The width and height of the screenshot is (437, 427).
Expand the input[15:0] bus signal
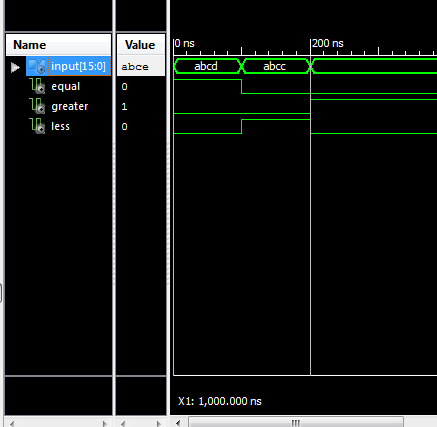point(15,67)
